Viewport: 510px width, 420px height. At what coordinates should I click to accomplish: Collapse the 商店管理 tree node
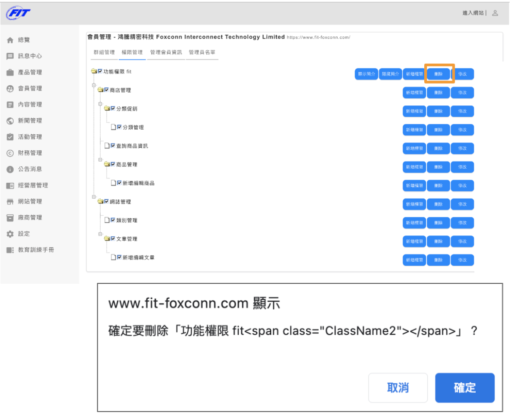94,85
